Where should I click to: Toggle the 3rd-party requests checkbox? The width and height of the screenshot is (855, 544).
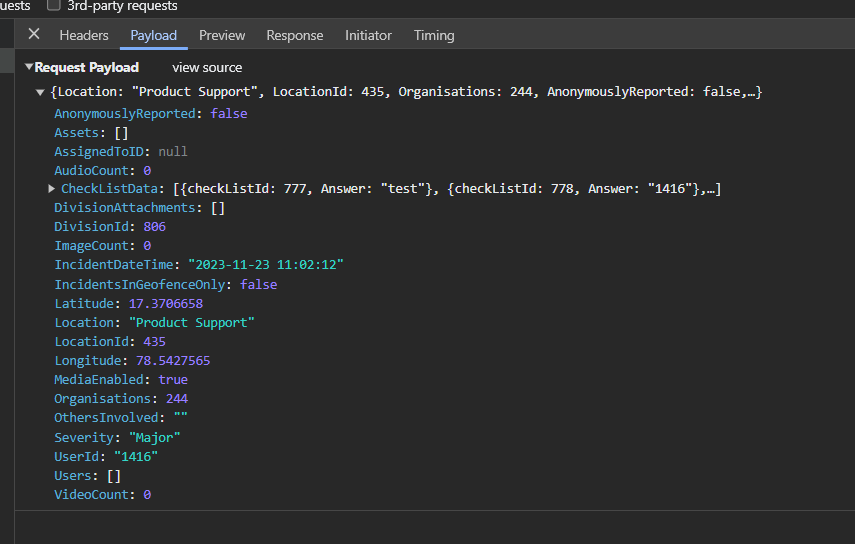(x=54, y=5)
